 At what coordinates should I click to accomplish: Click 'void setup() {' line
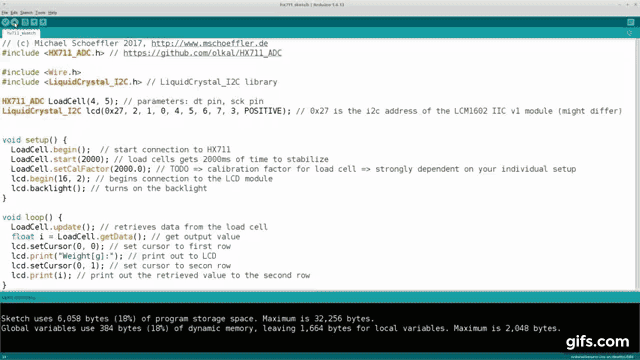[x=34, y=140]
